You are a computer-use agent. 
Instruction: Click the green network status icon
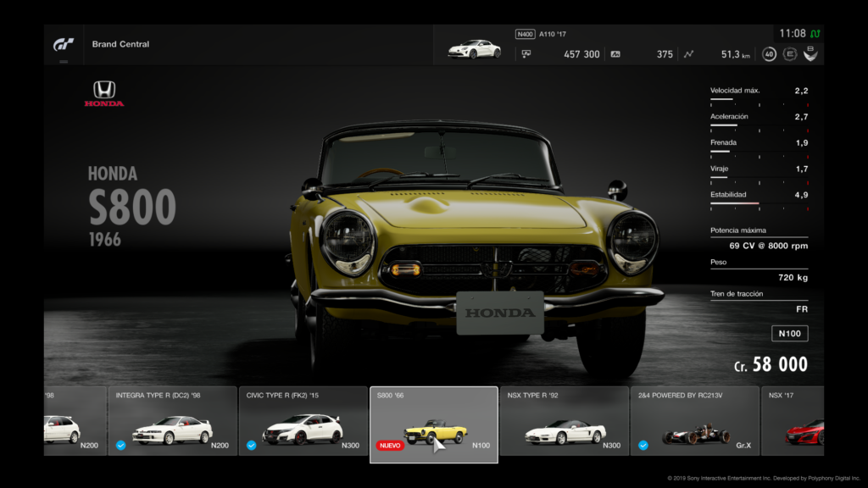point(815,34)
